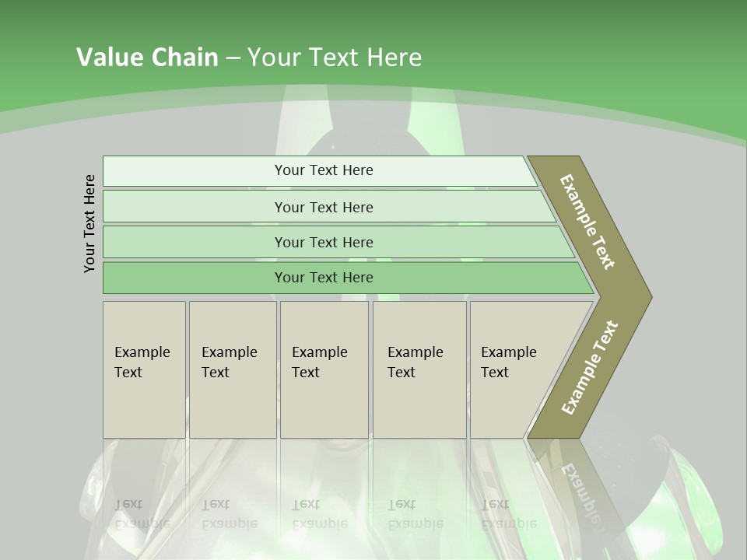Viewport: 747px width, 560px height.
Task: Click the second "Example Text" box
Action: coord(232,369)
